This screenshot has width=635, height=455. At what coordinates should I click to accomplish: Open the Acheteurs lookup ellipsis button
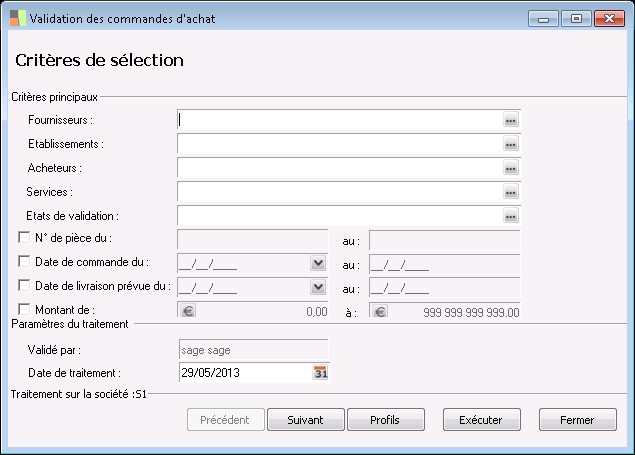[x=511, y=168]
